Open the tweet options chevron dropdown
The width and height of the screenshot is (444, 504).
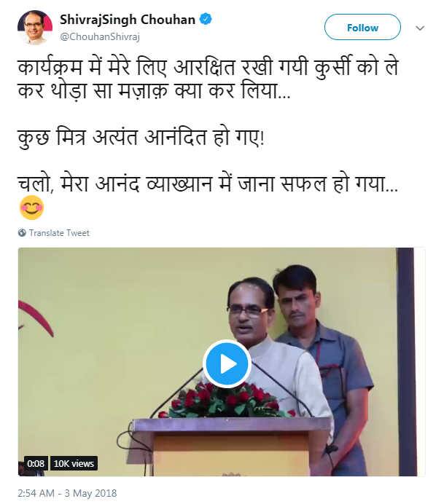419,28
